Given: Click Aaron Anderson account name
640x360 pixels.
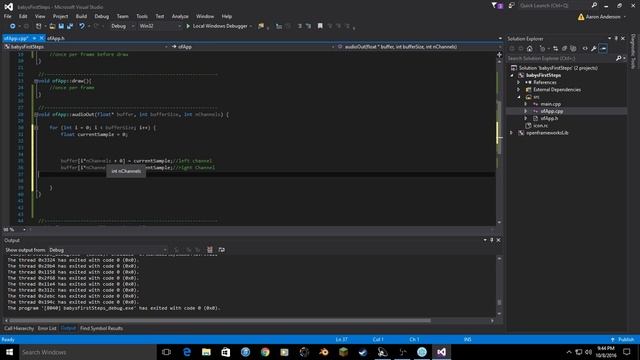Looking at the screenshot, I should pos(603,17).
